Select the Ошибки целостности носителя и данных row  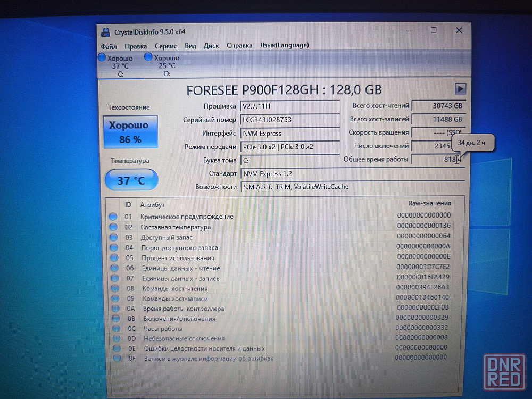click(280, 348)
